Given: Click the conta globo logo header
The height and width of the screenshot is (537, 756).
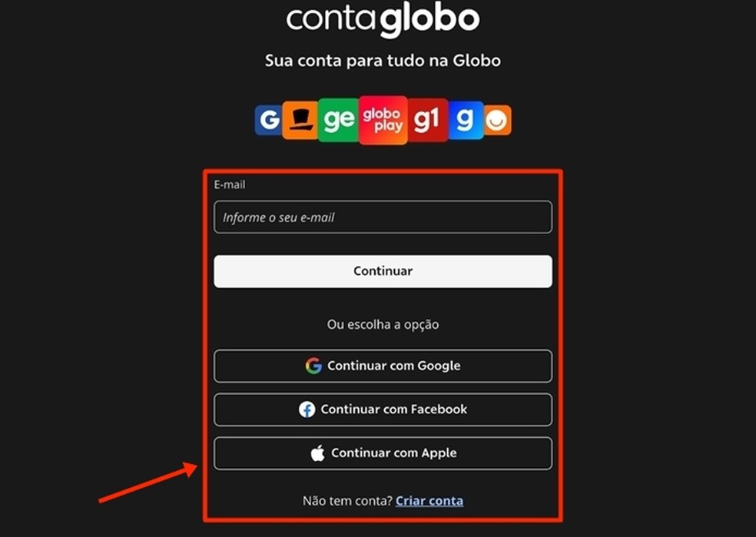Looking at the screenshot, I should click(x=383, y=20).
